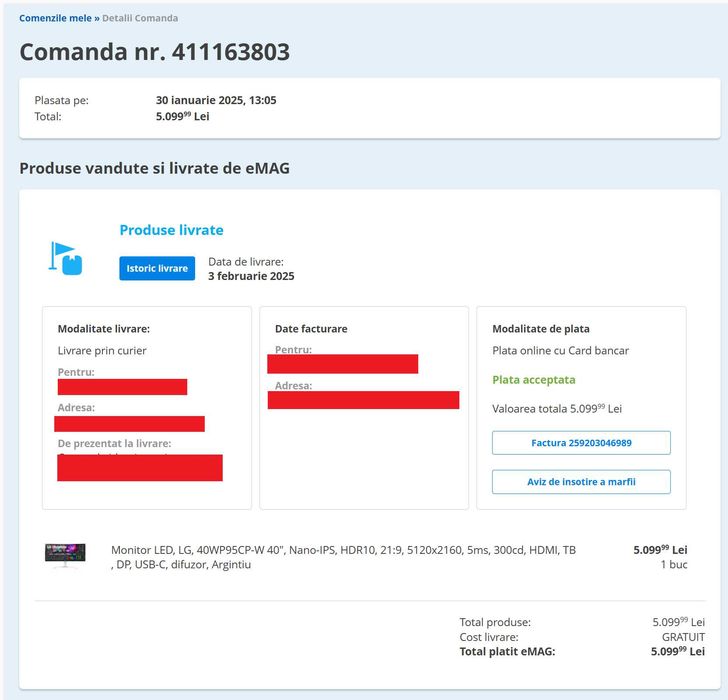
Task: Click the order date 30 ianuarie 2025, 13:05
Action: click(x=216, y=100)
